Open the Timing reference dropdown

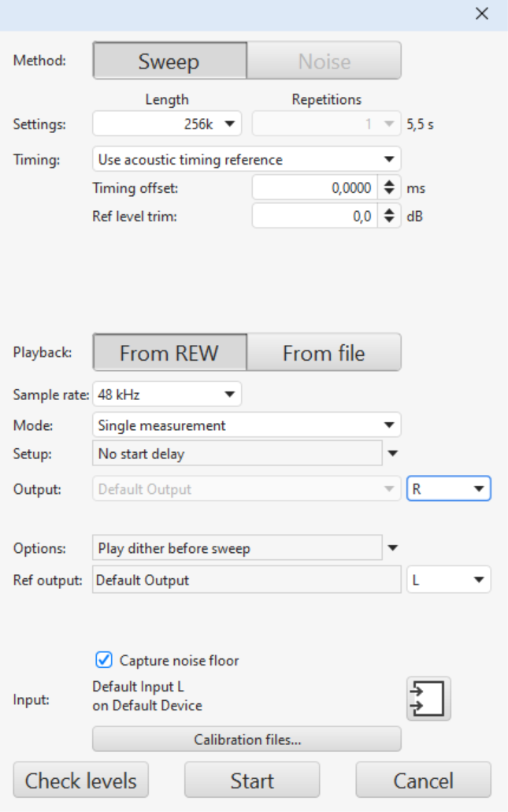247,160
